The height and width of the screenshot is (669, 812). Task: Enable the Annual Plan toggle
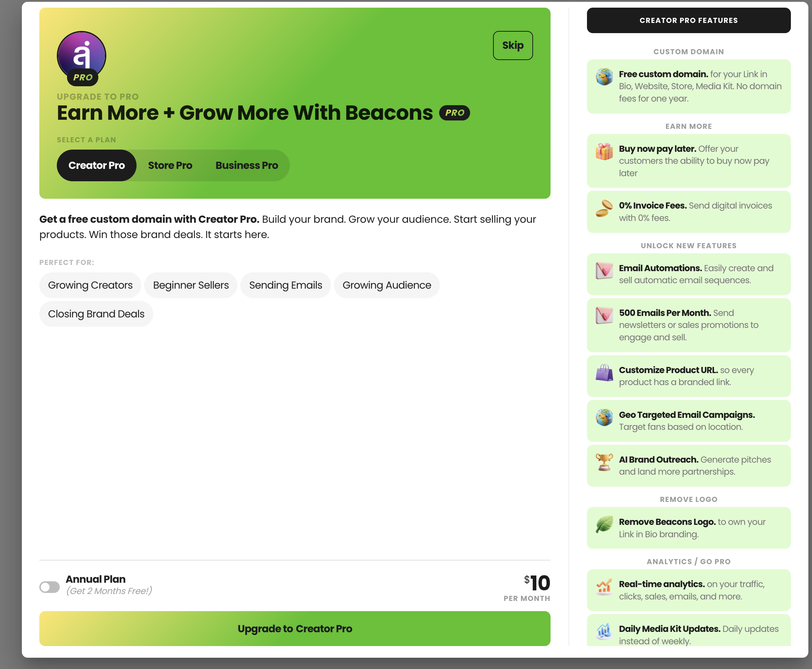(x=50, y=587)
